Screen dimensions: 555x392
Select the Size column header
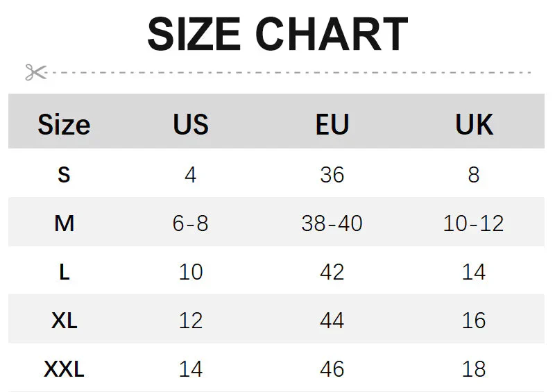64,125
